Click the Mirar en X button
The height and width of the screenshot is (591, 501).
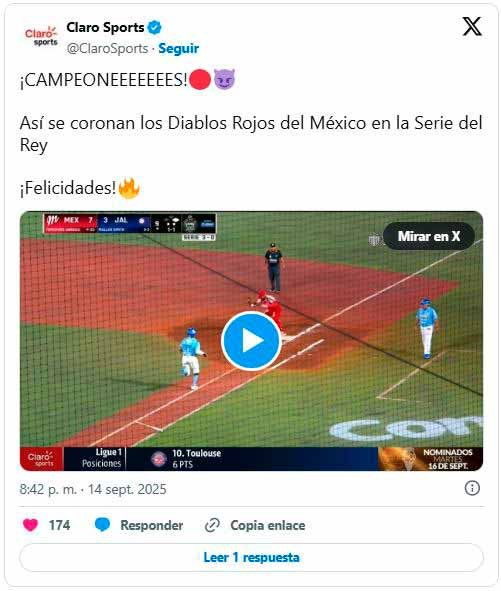[x=429, y=236]
